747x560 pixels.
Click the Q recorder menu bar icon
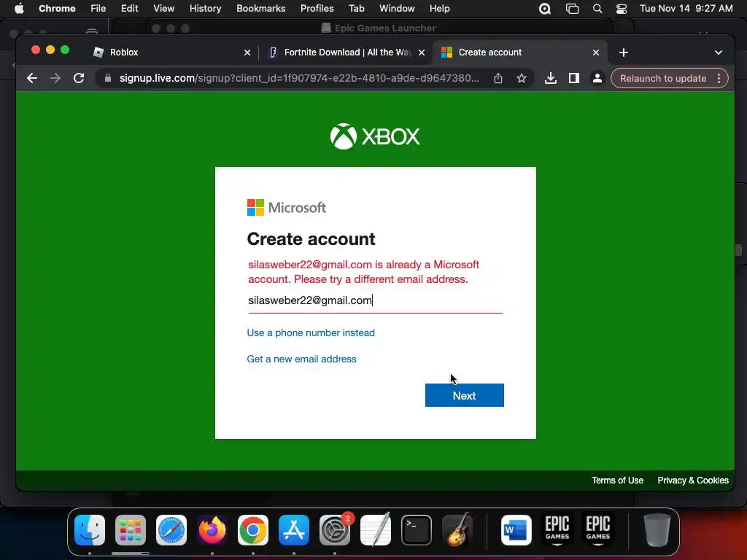pos(545,9)
